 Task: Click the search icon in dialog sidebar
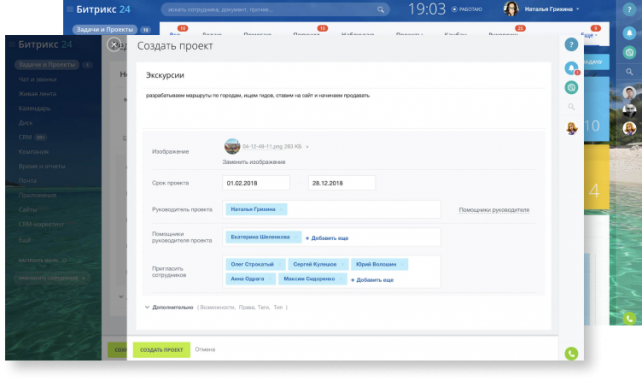click(x=571, y=107)
